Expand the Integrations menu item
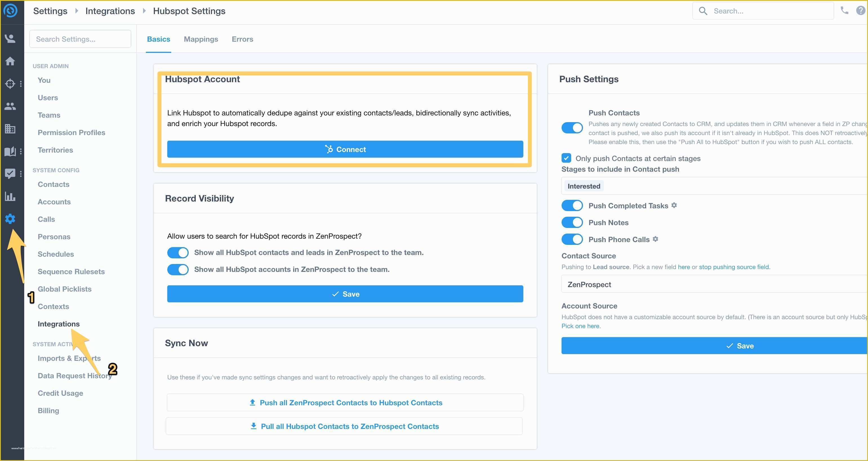The image size is (868, 461). click(58, 323)
